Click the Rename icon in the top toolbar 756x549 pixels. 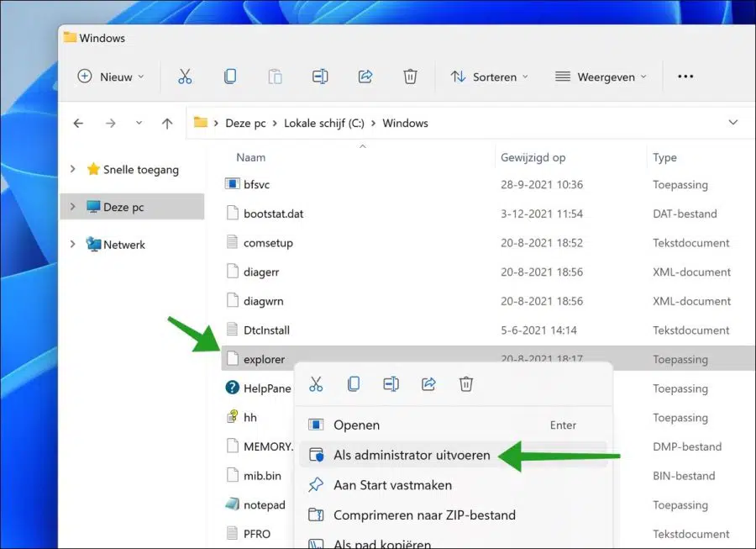point(320,77)
